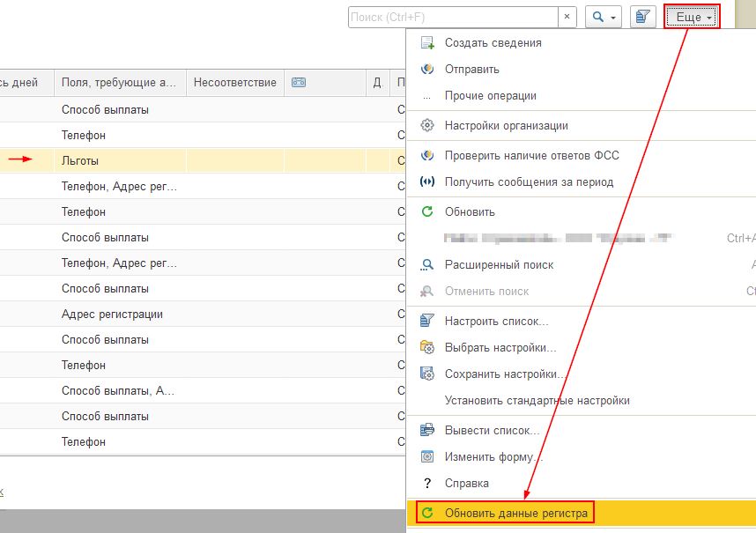Open Настроить список... menu item
This screenshot has width=756, height=533.
click(x=581, y=322)
